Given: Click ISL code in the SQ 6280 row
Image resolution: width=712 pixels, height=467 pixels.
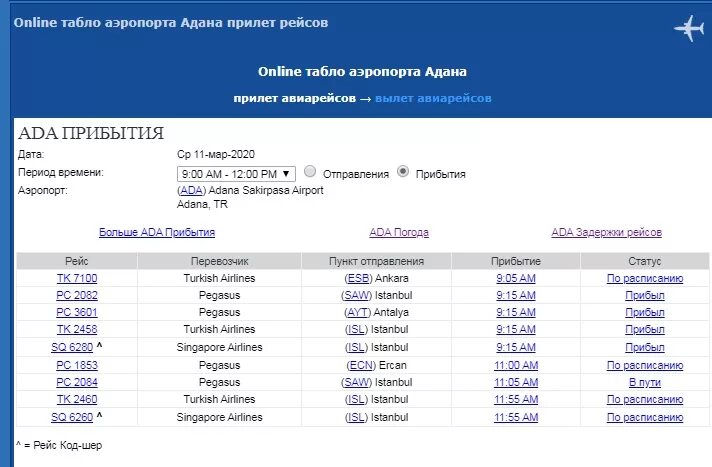Looking at the screenshot, I should pyautogui.click(x=356, y=347).
